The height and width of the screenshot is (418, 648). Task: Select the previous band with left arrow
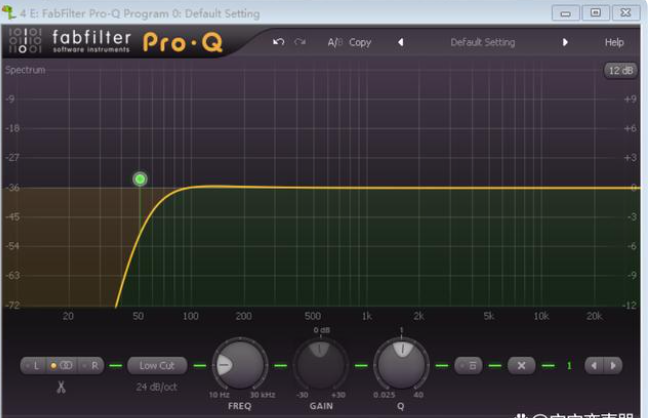pos(594,365)
